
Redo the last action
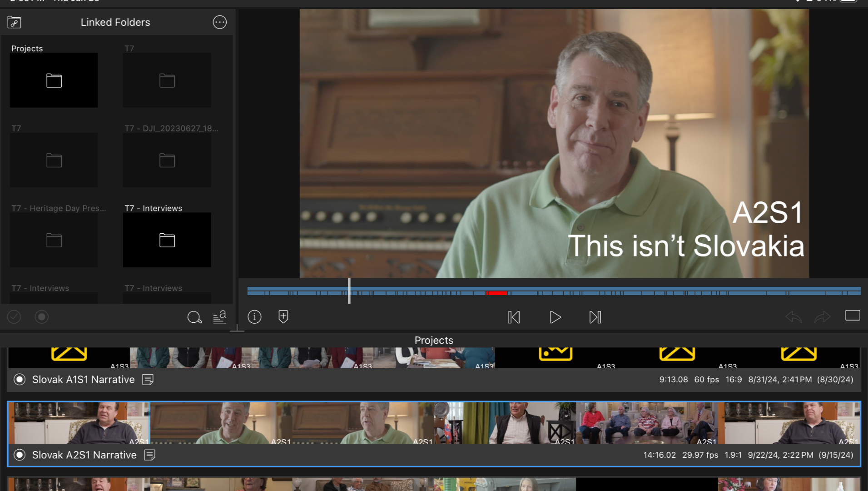822,317
